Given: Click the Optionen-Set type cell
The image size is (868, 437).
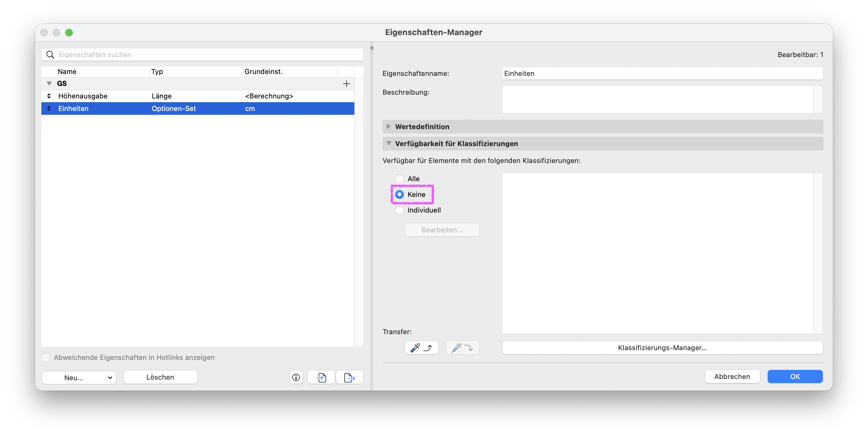Looking at the screenshot, I should [x=173, y=108].
